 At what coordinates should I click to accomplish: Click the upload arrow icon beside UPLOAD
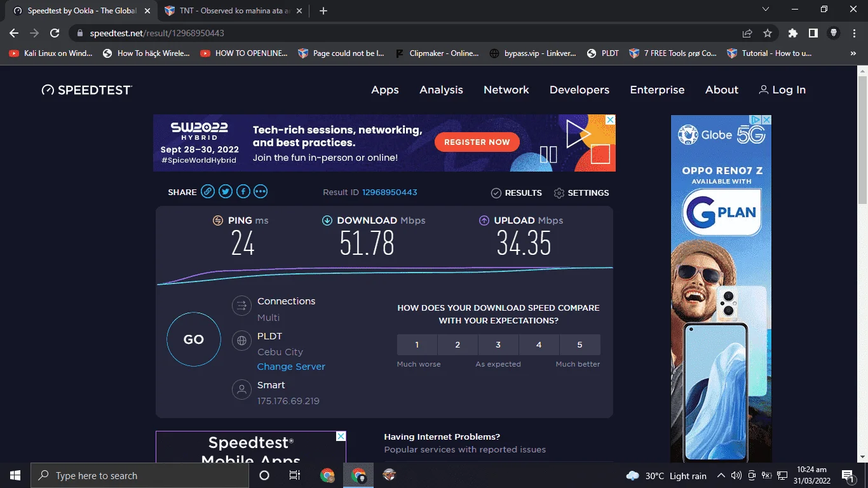coord(484,220)
